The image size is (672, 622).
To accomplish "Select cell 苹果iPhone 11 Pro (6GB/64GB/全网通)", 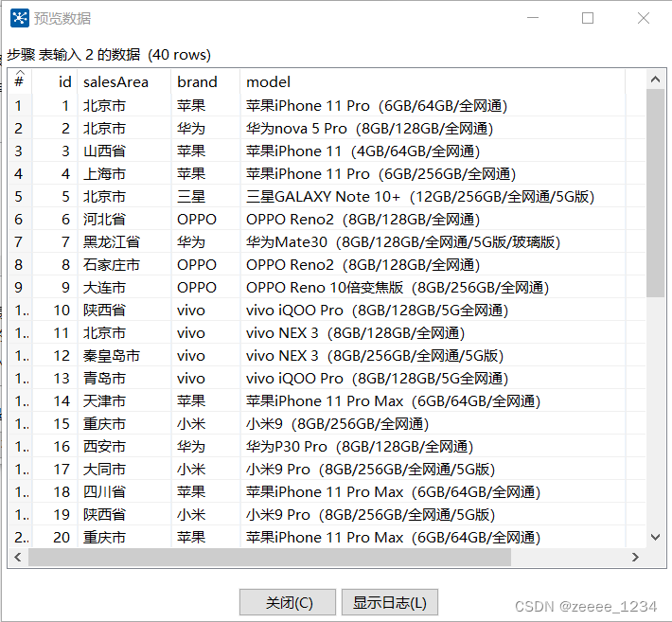I will coord(433,105).
